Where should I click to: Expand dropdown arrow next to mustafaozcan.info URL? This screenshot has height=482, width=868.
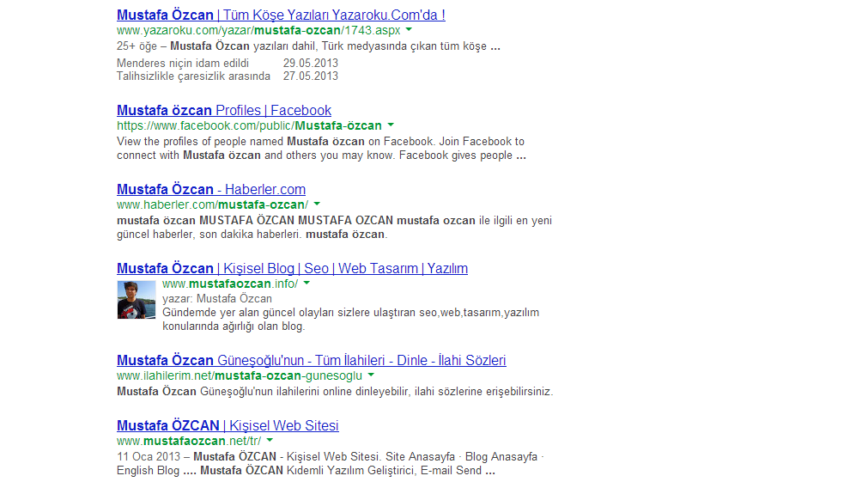tap(307, 284)
